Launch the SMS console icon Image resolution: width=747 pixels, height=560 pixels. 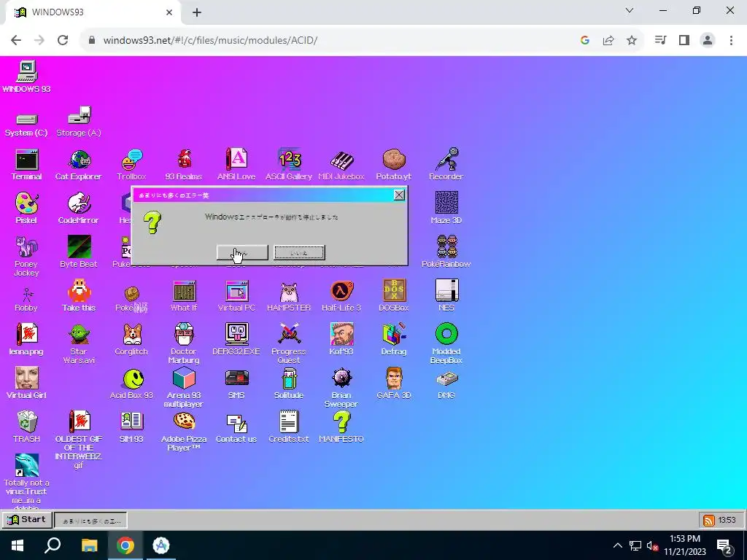(x=236, y=384)
